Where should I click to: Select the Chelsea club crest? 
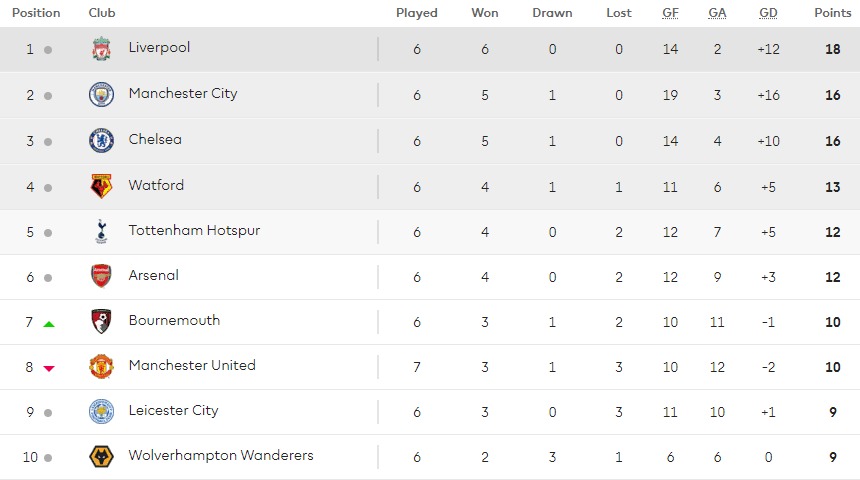click(x=101, y=140)
